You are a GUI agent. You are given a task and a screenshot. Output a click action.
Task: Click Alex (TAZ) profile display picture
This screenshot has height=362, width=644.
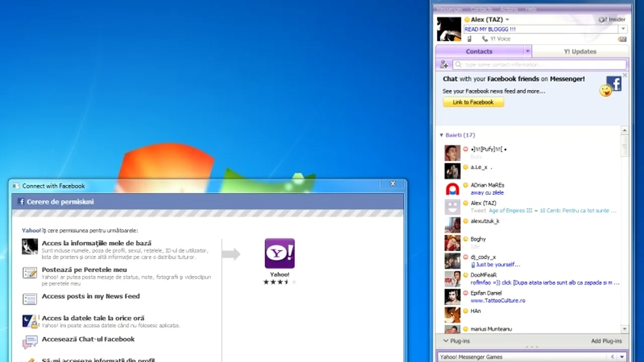(x=449, y=29)
